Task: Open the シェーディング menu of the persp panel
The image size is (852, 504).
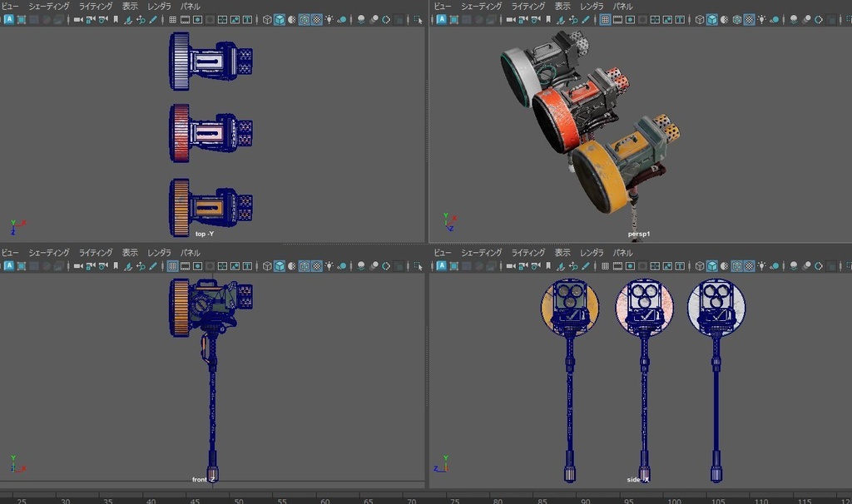Action: click(481, 6)
